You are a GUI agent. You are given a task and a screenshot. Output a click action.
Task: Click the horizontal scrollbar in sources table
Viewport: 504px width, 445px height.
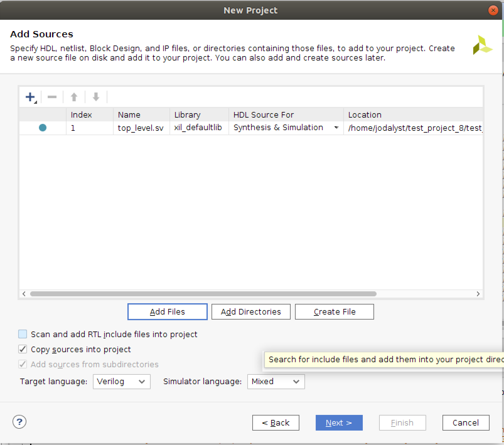tap(203, 294)
